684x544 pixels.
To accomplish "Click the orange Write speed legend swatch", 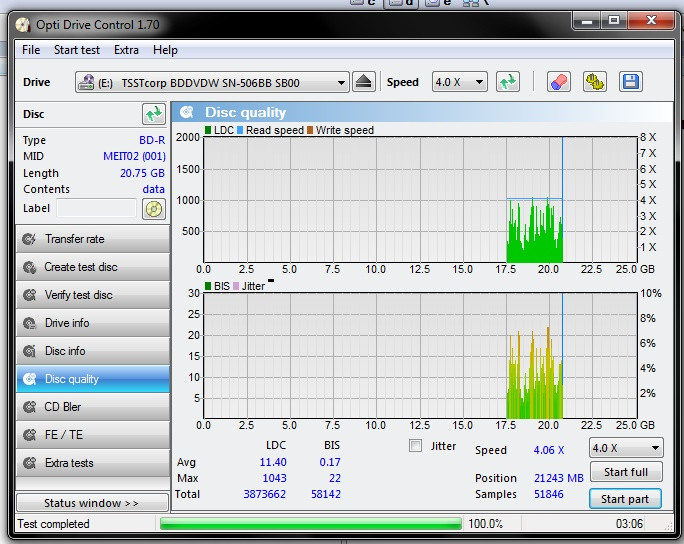I will 310,130.
